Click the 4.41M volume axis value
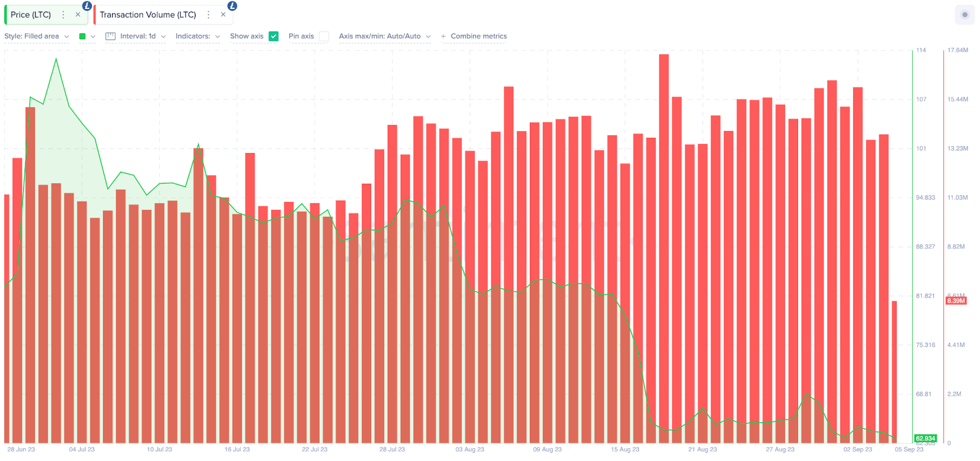The image size is (980, 461). pyautogui.click(x=956, y=345)
